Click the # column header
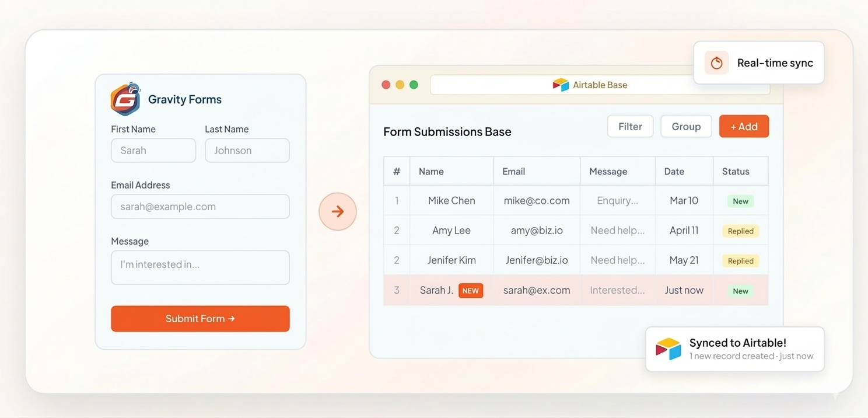This screenshot has height=418, width=868. 397,171
